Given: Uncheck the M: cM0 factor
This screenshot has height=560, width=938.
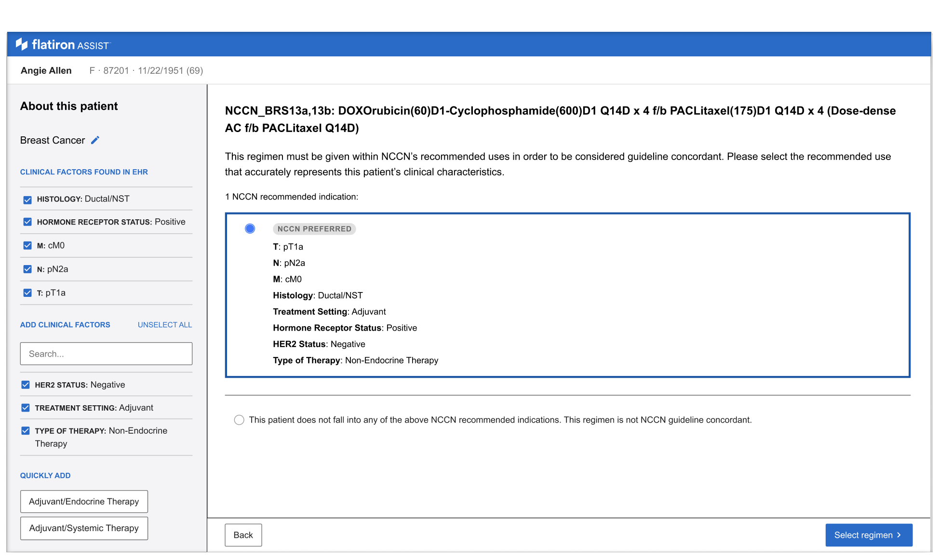Looking at the screenshot, I should coord(27,246).
